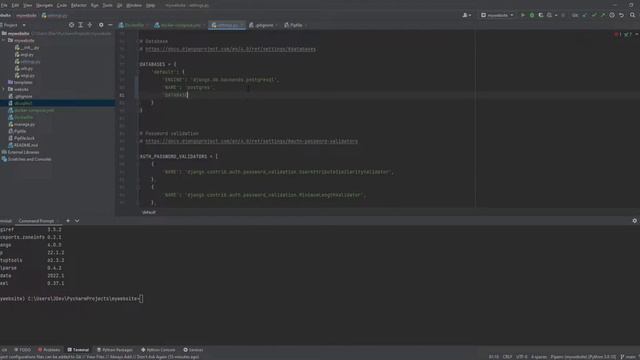Hide the Project panel with minus icon

110,25
